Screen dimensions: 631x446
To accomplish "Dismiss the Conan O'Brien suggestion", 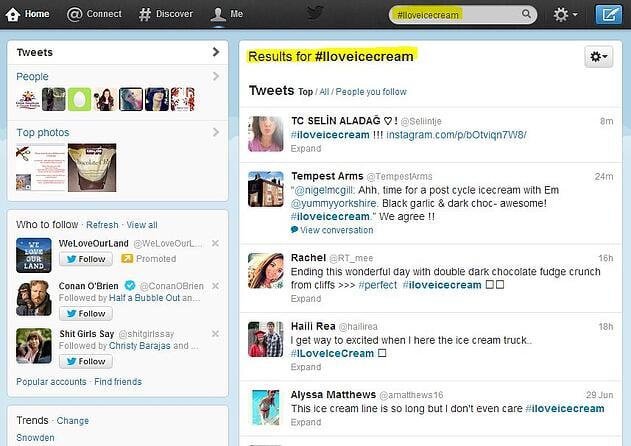I will pos(215,286).
